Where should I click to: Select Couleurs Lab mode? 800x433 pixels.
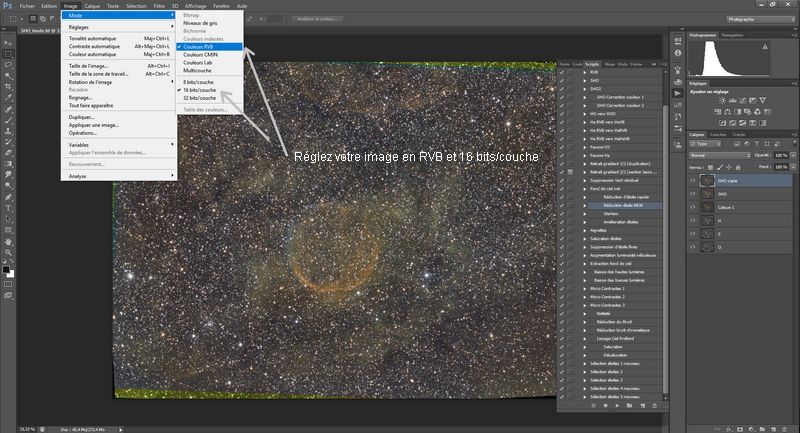(x=197, y=62)
